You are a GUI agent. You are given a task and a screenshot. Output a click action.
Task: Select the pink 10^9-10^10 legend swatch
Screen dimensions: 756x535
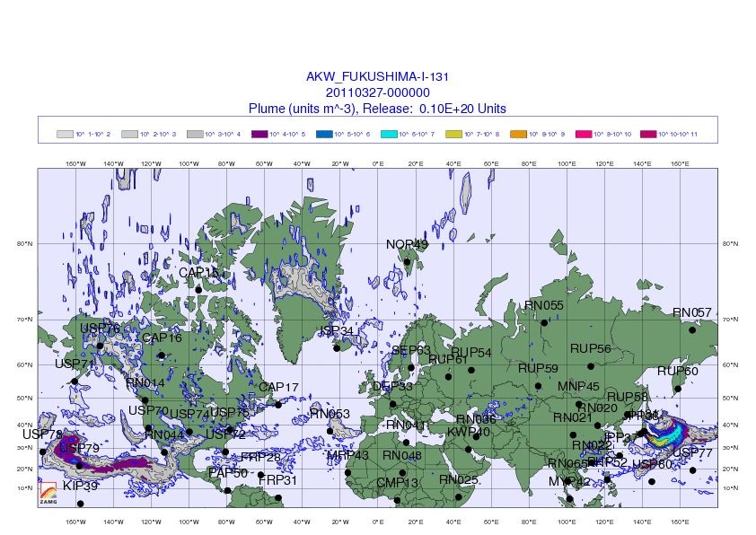coord(584,134)
